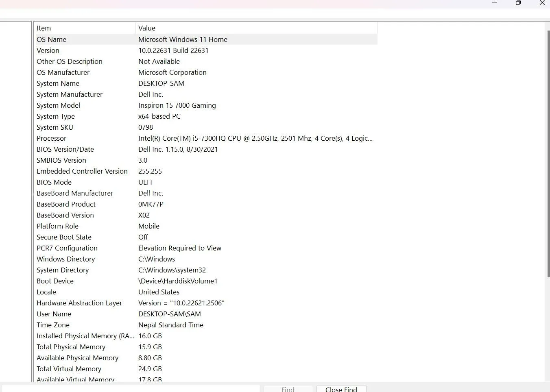Select the Processor row
550x392 pixels.
(x=52, y=138)
